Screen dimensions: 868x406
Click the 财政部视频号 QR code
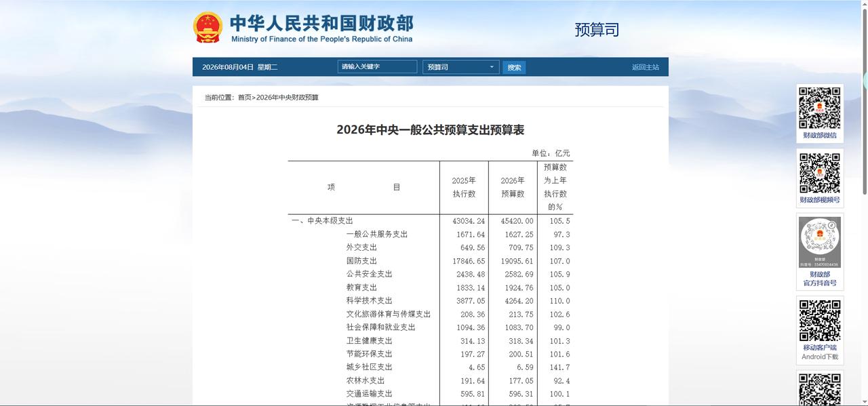(x=819, y=173)
